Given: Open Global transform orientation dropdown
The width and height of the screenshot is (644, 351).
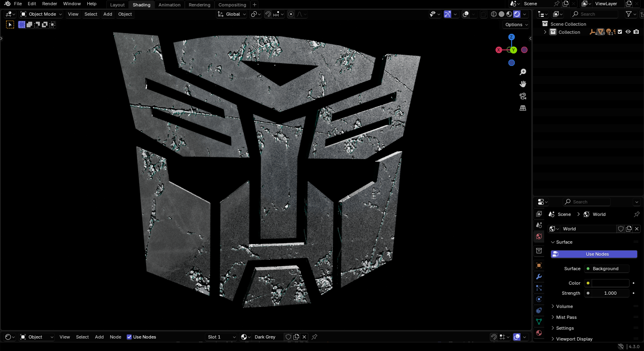Looking at the screenshot, I should coord(231,14).
